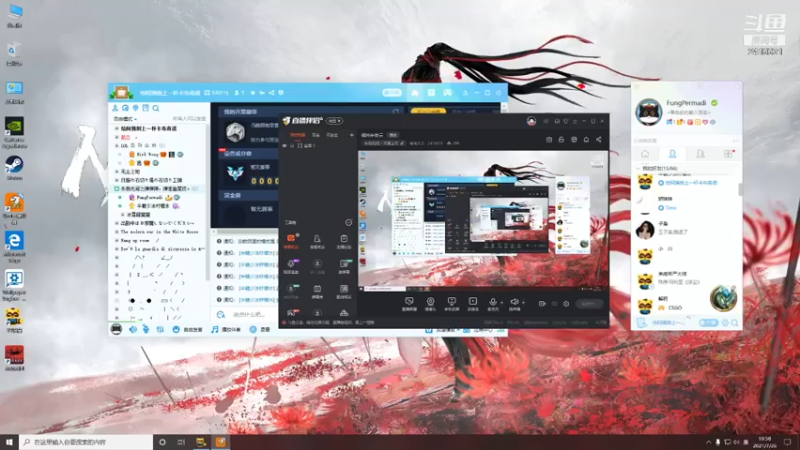Add a new scene with the plus button
800x450 pixels.
[x=352, y=135]
